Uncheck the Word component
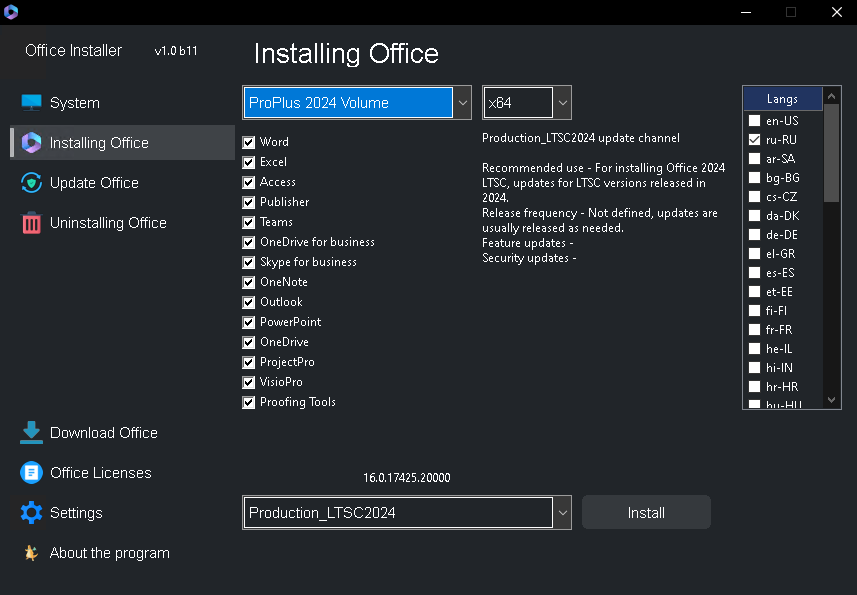Image resolution: width=857 pixels, height=595 pixels. (249, 142)
